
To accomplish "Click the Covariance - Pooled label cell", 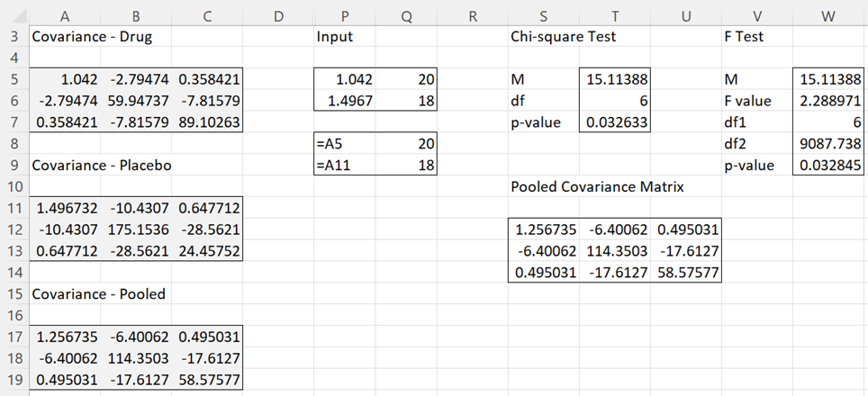I will coord(65,294).
